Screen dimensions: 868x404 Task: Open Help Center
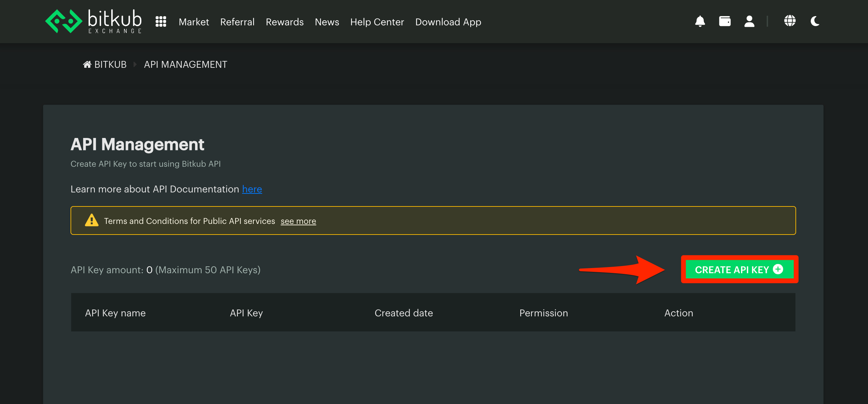tap(377, 22)
